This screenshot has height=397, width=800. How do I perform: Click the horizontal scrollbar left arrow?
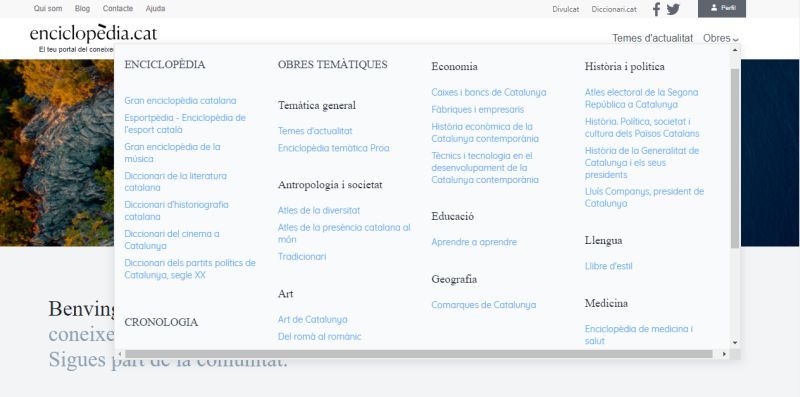click(x=120, y=354)
